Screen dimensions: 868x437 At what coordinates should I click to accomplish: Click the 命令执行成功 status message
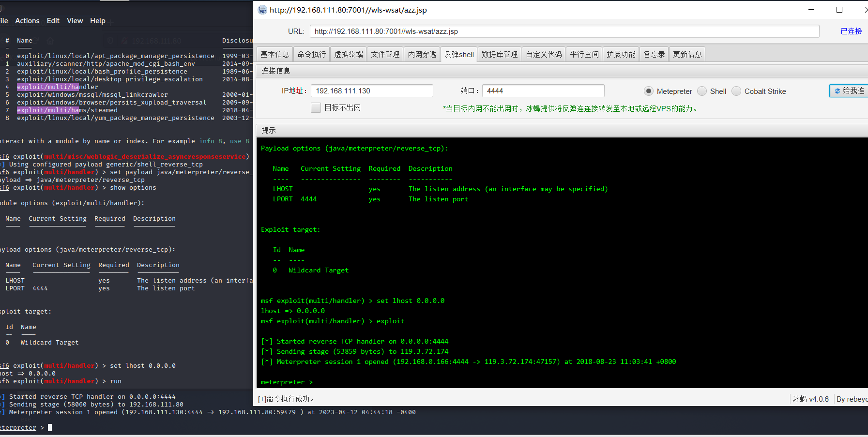pos(286,399)
